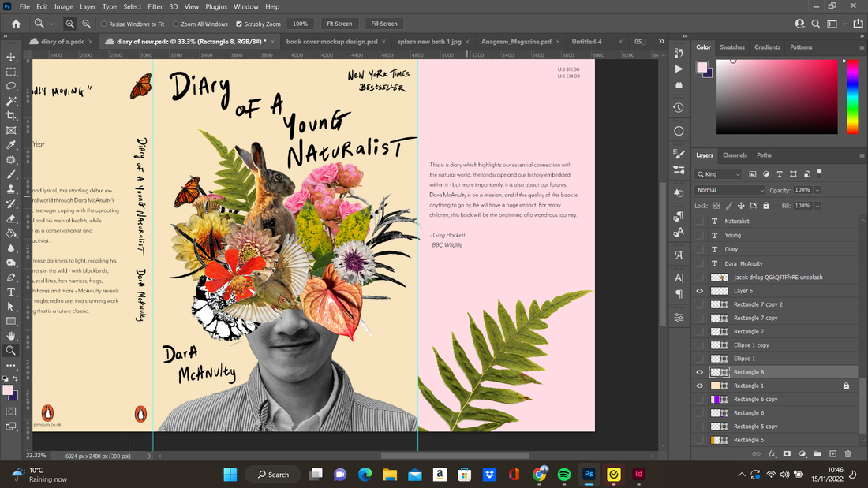The width and height of the screenshot is (868, 488).
Task: Expand the Zoom tool preset dropdown
Action: [x=51, y=24]
